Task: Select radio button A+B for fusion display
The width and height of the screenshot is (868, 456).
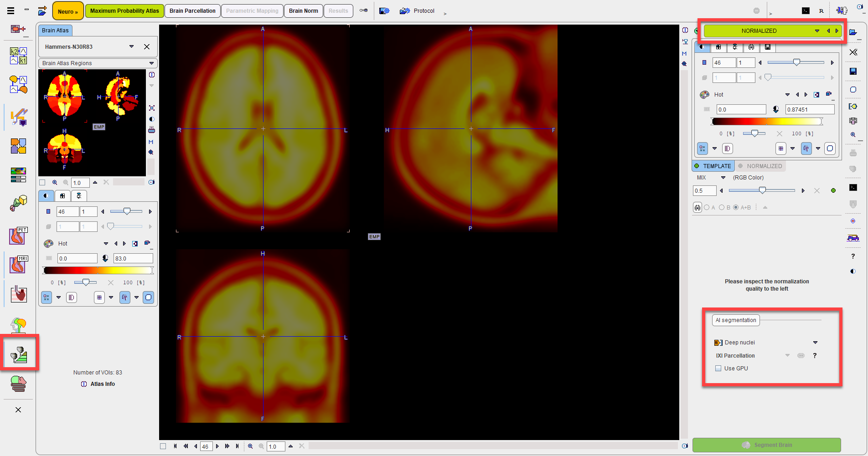Action: (x=736, y=208)
